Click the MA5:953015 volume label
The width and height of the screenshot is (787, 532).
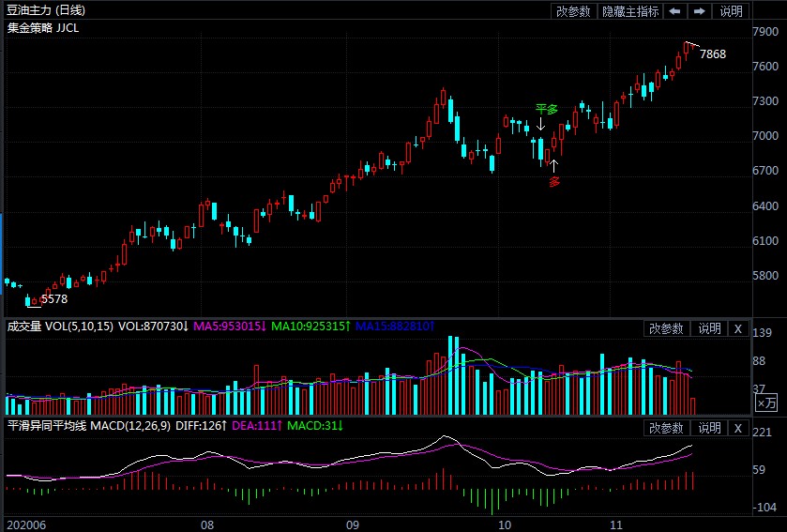pyautogui.click(x=230, y=327)
